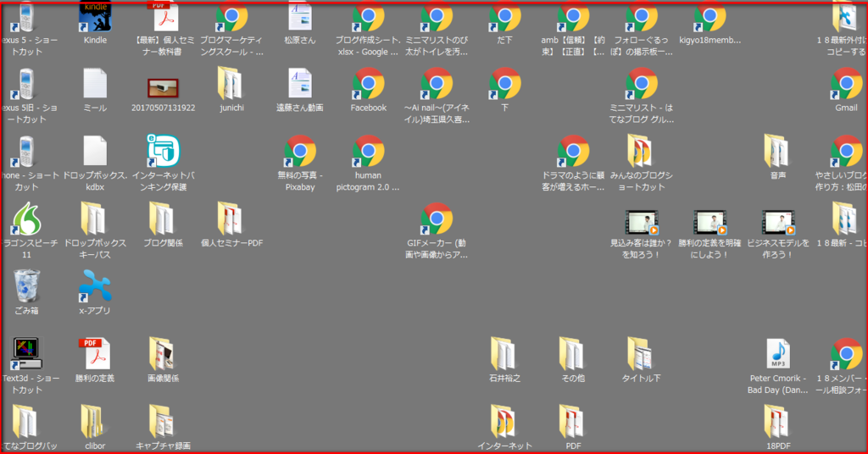This screenshot has width=868, height=454.
Task: Open the みんなのブログ ショートカット folder
Action: click(640, 152)
